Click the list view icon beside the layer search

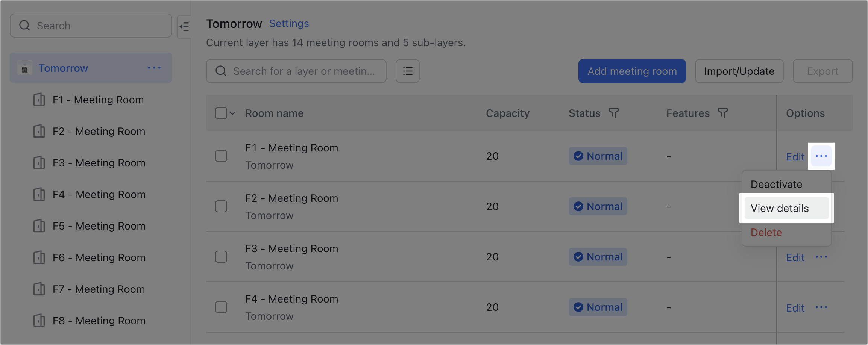[407, 71]
